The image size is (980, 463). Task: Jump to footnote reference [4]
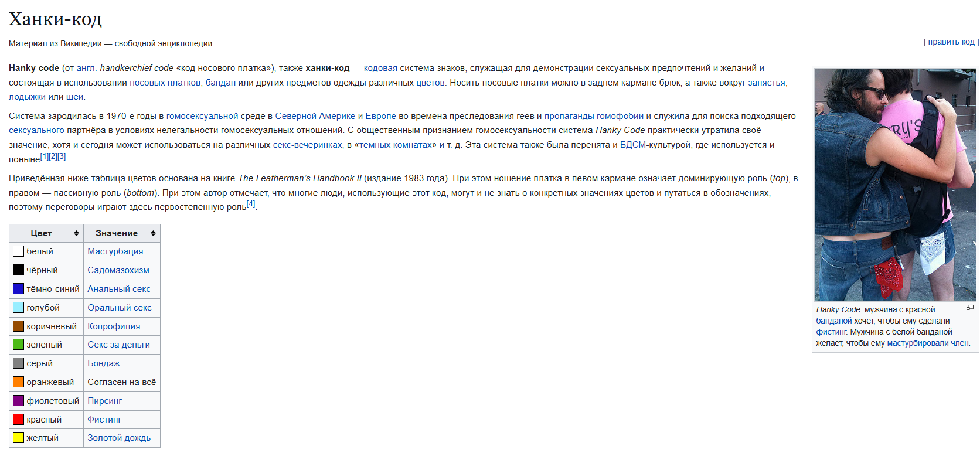(x=251, y=204)
